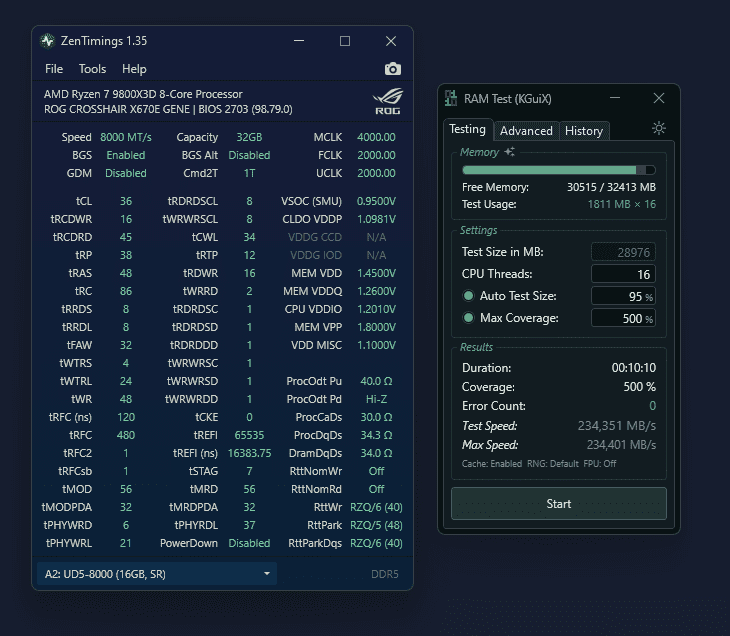This screenshot has width=730, height=636.
Task: Maximize the ZenTimings window
Action: (x=345, y=41)
